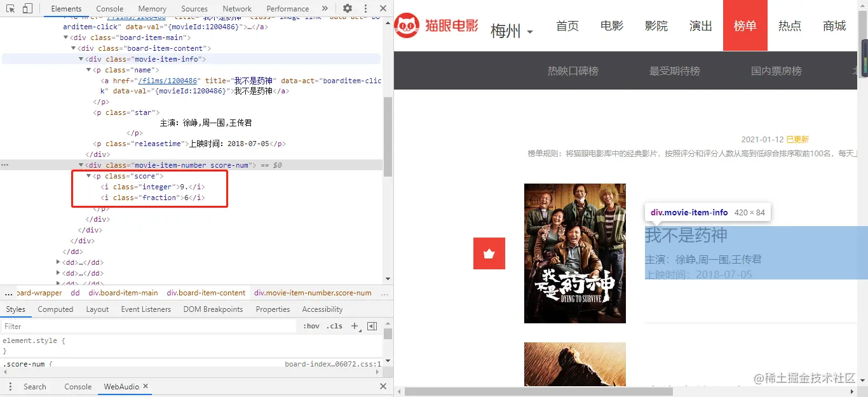Viewport: 868px width, 397px height.
Task: Close the WebAudio drawer tab
Action: point(145,386)
